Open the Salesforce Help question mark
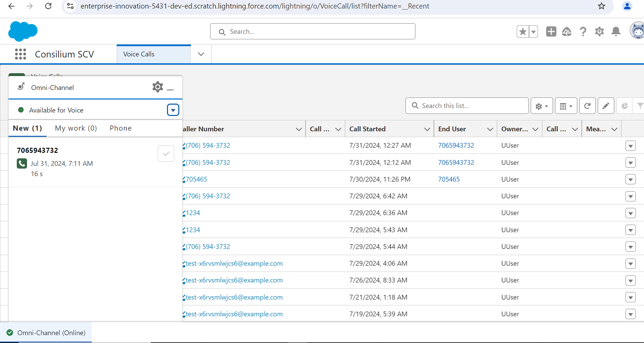 click(583, 31)
